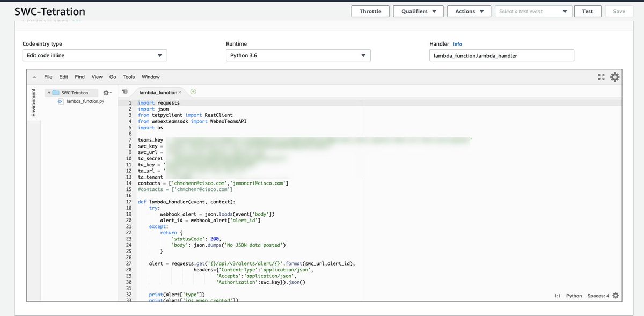Open the File menu

click(48, 77)
